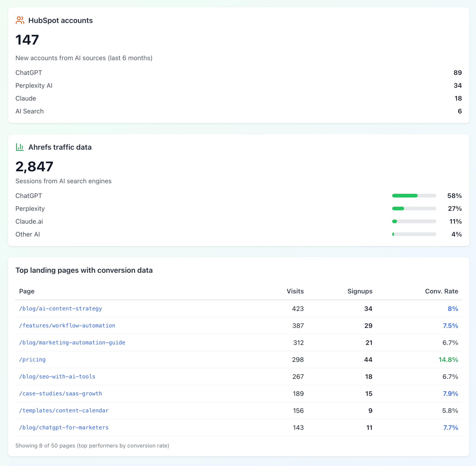
Task: Click the Showing 8 of 50 pages text
Action: [92, 446]
